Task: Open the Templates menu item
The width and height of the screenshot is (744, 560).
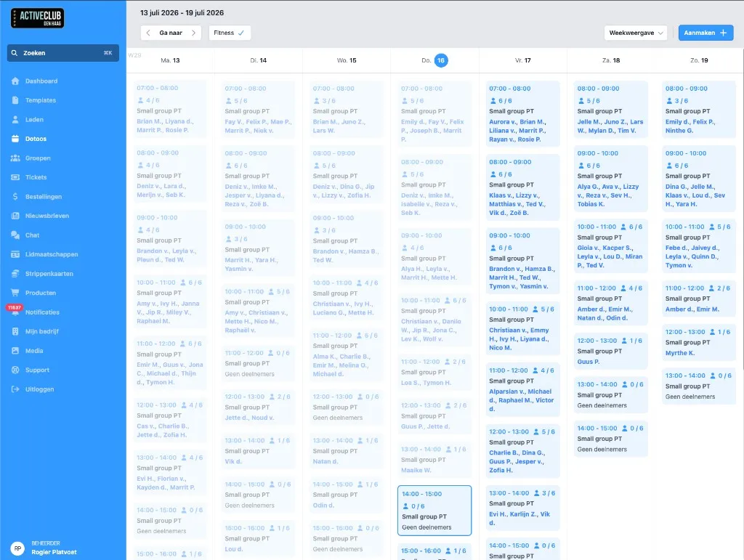Action: click(x=41, y=100)
